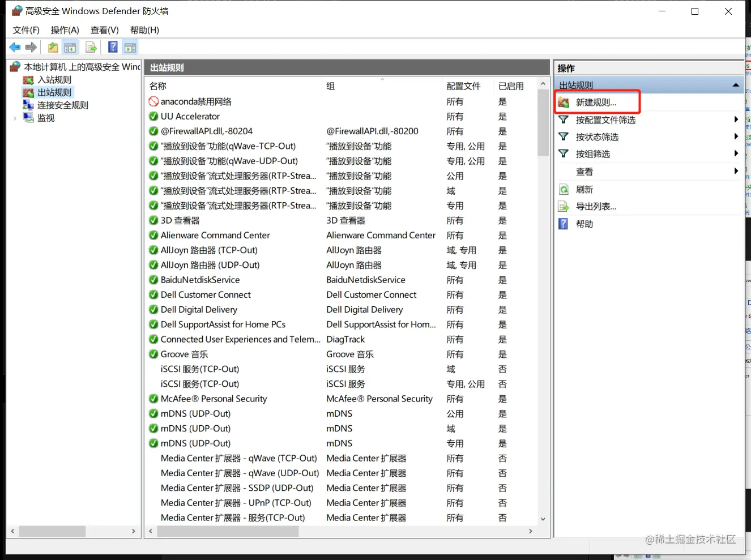
Task: Click the Up one level folder icon
Action: 53,48
